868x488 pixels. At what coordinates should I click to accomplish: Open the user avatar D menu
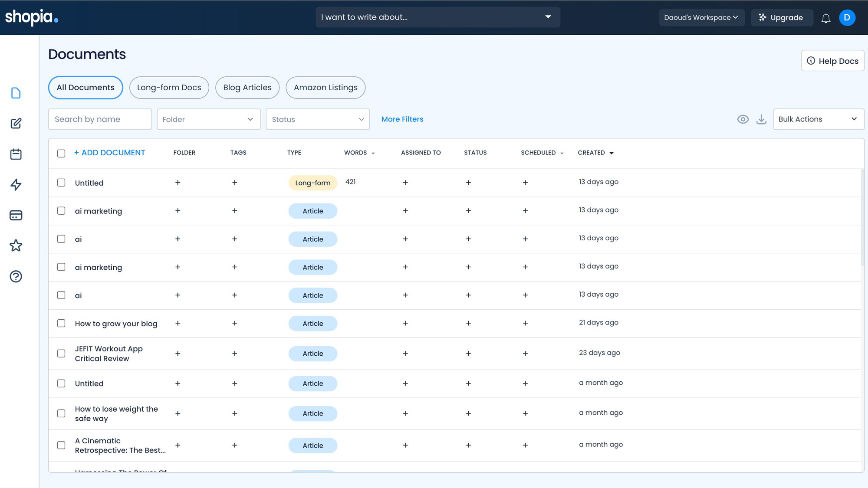point(847,18)
